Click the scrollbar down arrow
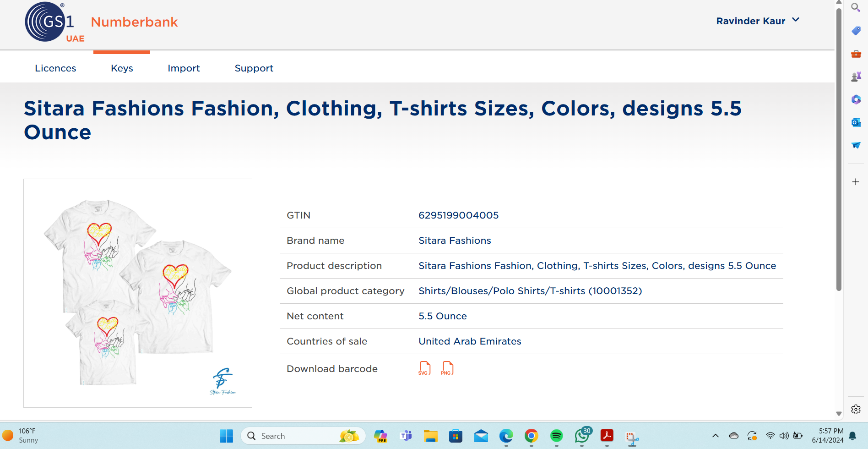The width and height of the screenshot is (868, 449). pyautogui.click(x=839, y=414)
